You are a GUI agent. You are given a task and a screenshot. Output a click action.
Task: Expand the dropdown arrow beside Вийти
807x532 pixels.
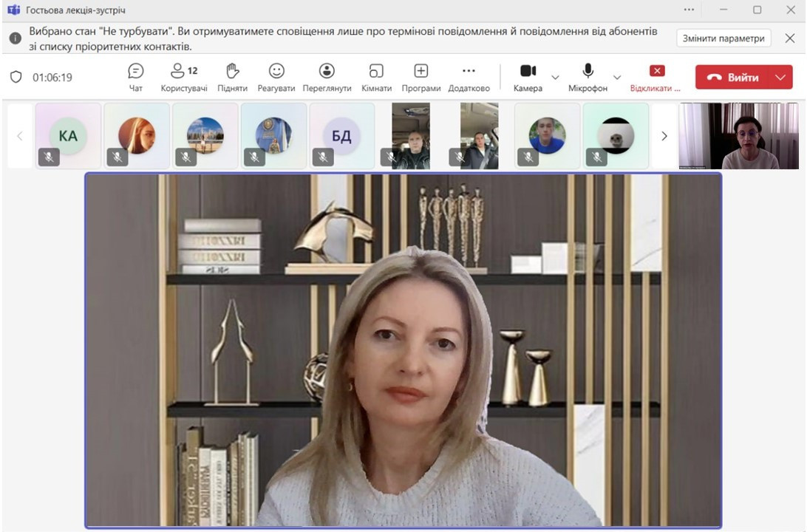[x=780, y=78]
